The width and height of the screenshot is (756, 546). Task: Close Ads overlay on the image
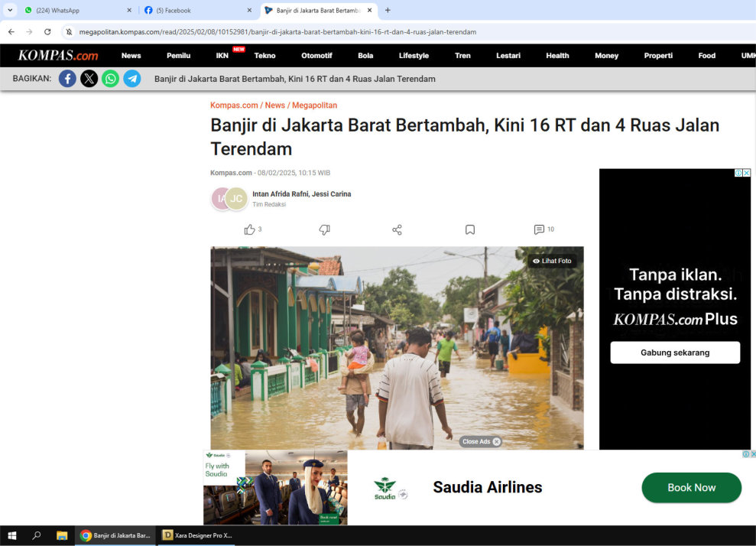[481, 441]
